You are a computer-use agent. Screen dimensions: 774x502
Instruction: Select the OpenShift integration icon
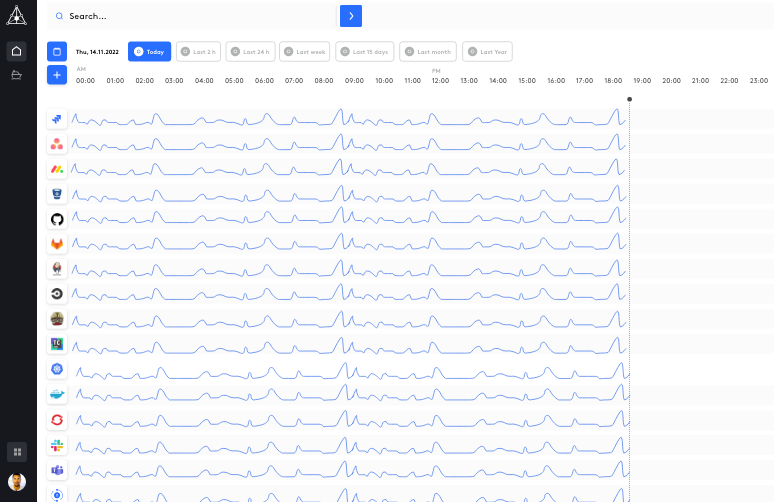tap(57, 420)
